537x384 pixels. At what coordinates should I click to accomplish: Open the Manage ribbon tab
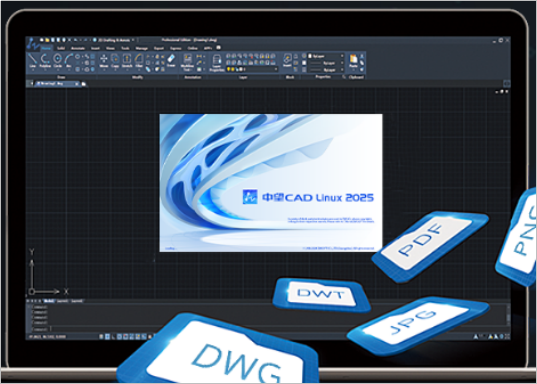pyautogui.click(x=141, y=48)
